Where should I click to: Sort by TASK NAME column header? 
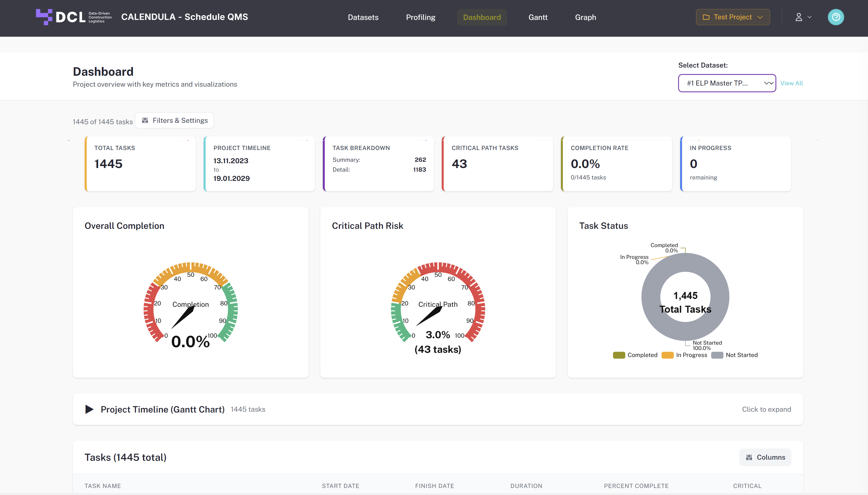[103, 486]
